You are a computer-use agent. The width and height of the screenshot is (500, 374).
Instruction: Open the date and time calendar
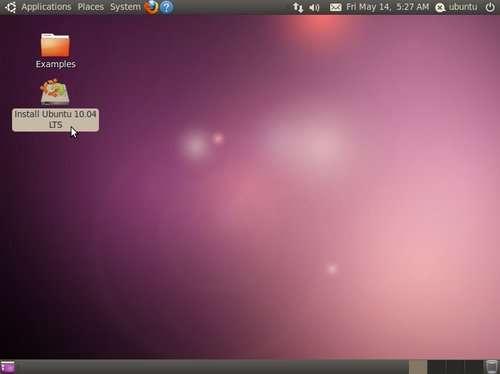[387, 7]
